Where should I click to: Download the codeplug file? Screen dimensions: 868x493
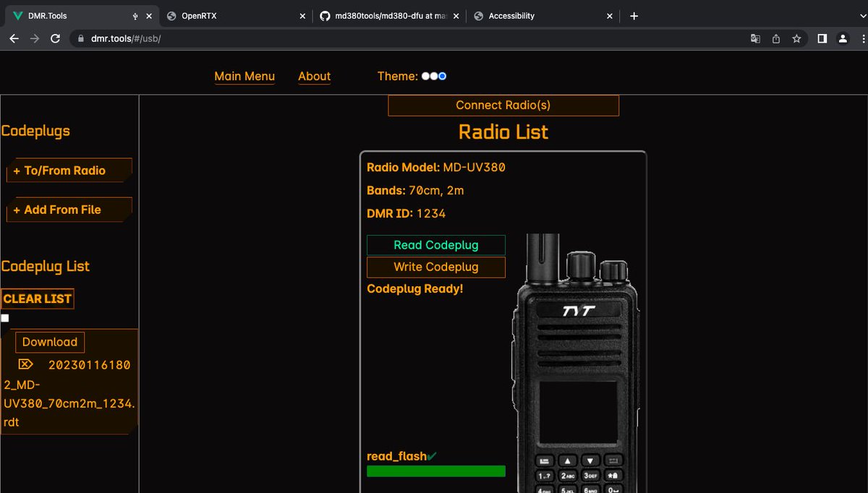[x=50, y=342]
